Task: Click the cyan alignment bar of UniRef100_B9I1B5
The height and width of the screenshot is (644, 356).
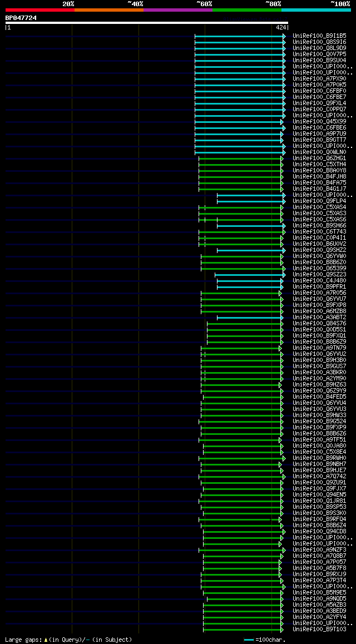Action: pos(240,37)
